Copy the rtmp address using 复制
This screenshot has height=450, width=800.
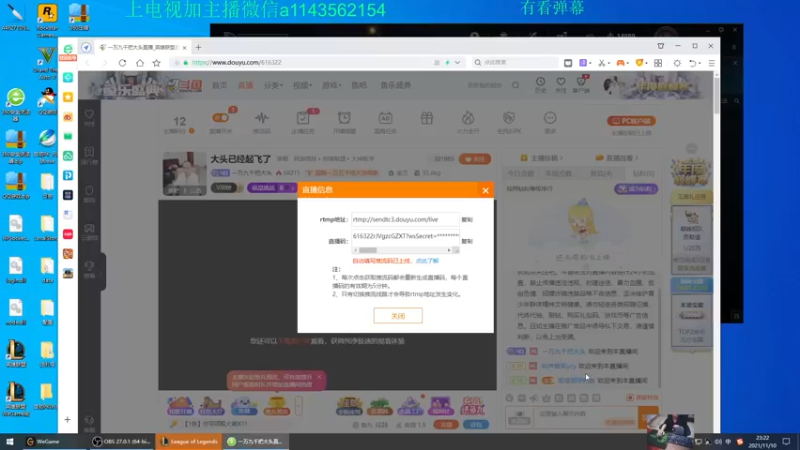click(x=467, y=219)
